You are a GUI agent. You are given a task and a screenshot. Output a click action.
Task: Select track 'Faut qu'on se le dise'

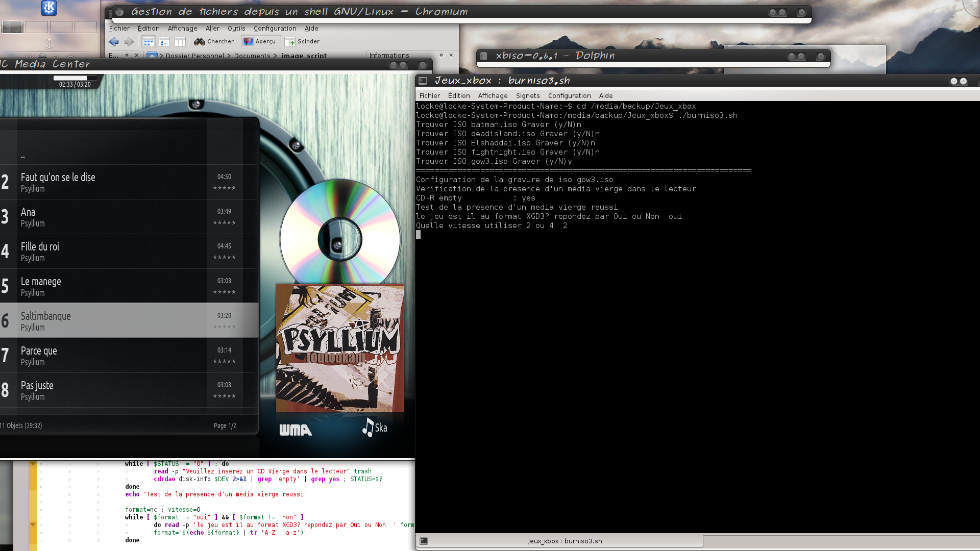(129, 182)
